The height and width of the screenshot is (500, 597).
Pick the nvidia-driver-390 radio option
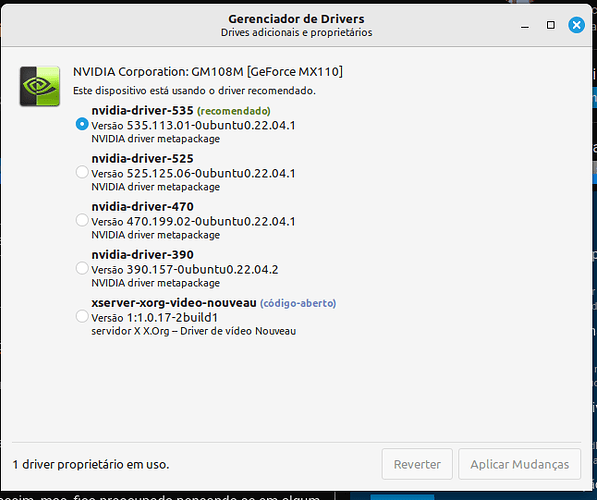pyautogui.click(x=82, y=268)
